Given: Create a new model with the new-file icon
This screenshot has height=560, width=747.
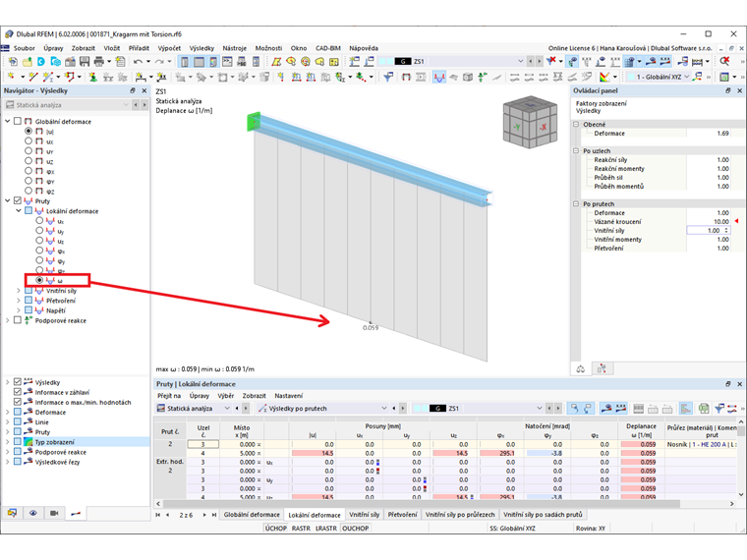Looking at the screenshot, I should tap(13, 62).
